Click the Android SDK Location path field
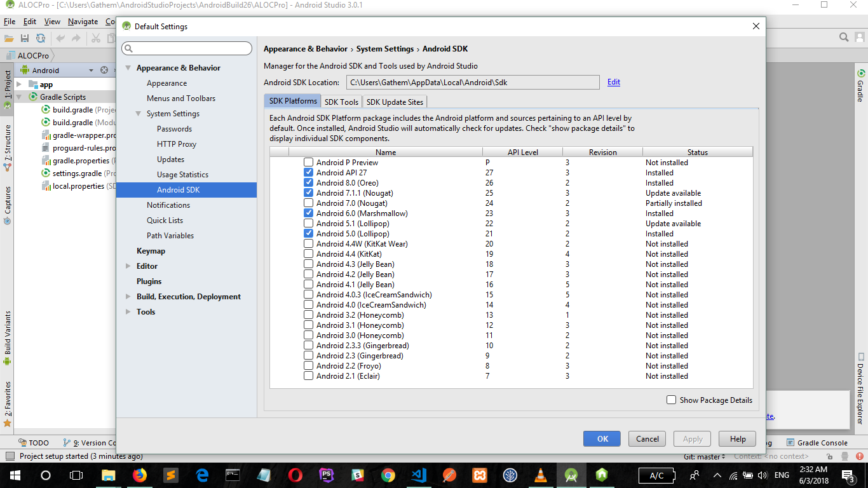Image resolution: width=868 pixels, height=488 pixels. click(473, 82)
